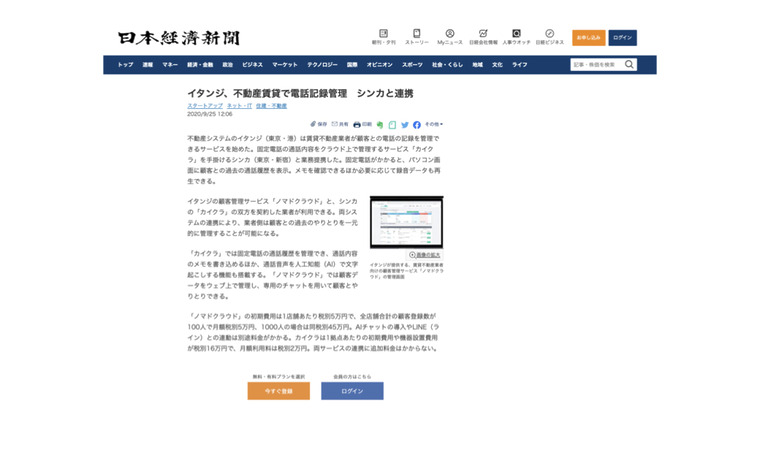Click 画像の拡大 to enlarge the image
760x456 pixels.
pos(425,255)
